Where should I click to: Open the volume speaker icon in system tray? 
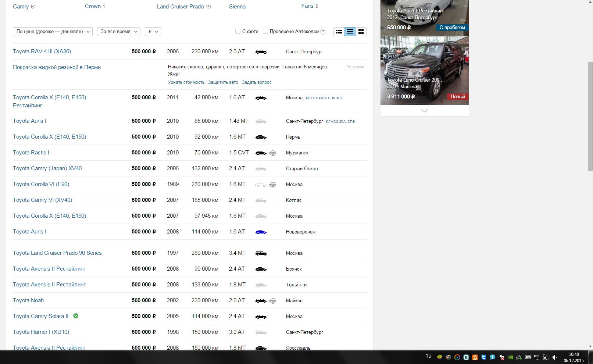(x=554, y=357)
